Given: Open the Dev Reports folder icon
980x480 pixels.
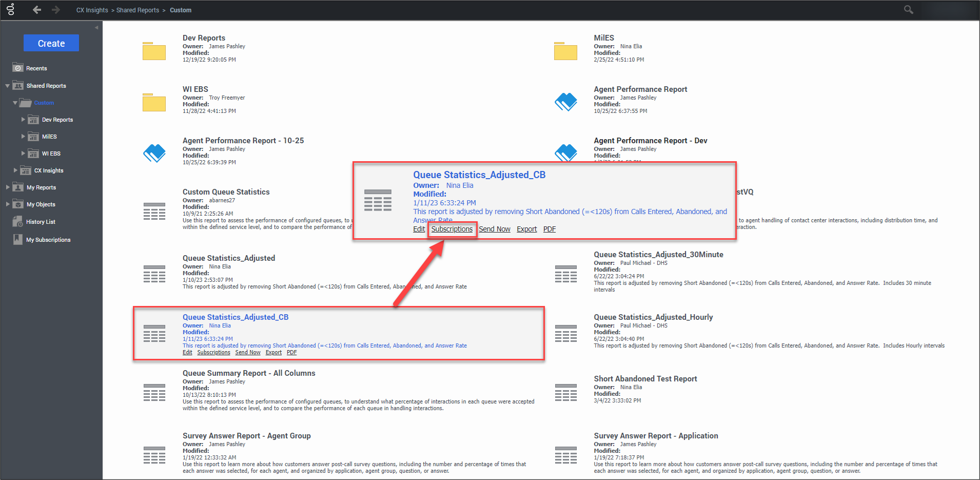Looking at the screenshot, I should [x=154, y=51].
